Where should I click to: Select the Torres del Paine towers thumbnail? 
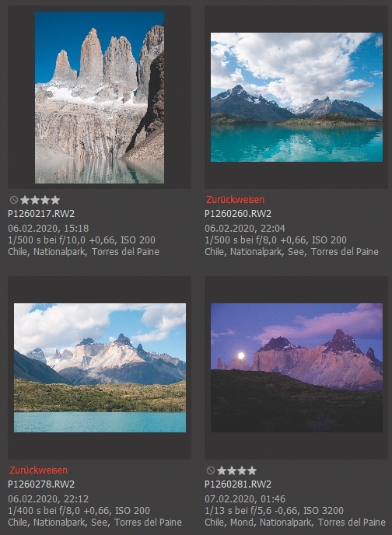point(100,97)
